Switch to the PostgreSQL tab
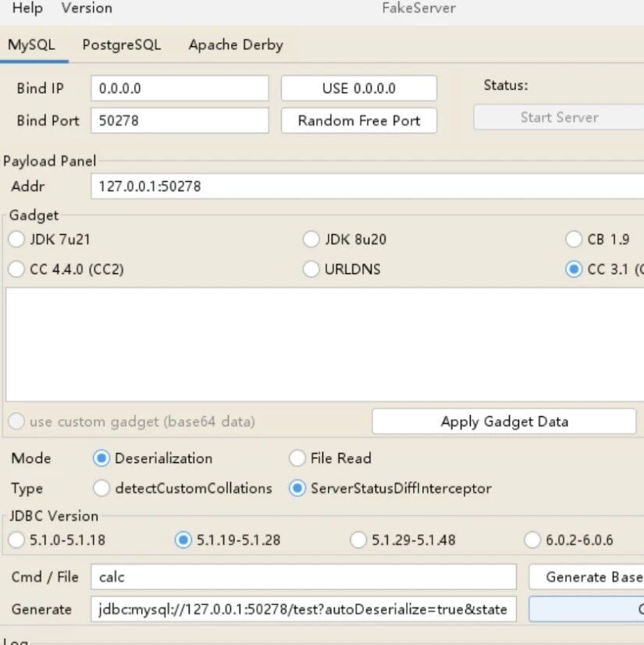 click(122, 45)
